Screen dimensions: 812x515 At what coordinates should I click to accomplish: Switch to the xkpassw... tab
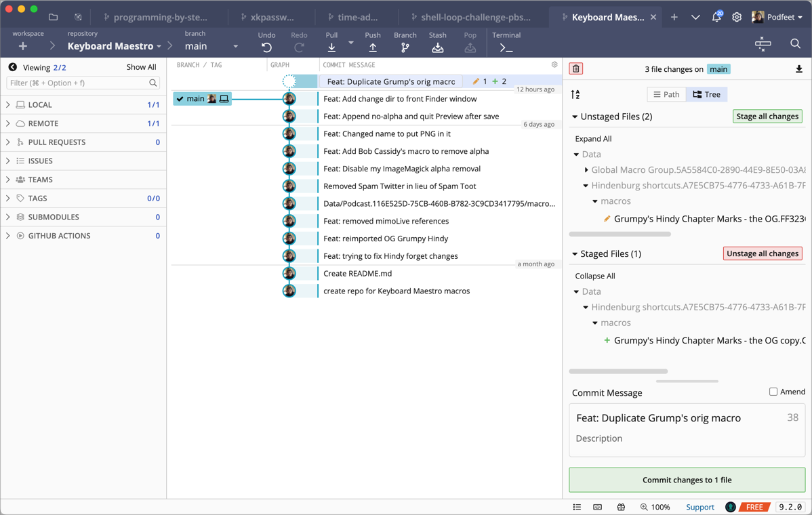coord(271,17)
